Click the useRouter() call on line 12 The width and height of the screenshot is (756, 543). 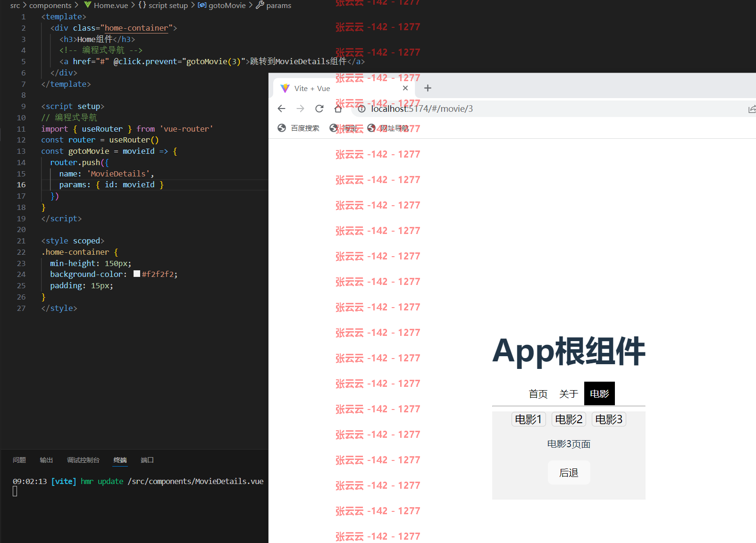pyautogui.click(x=134, y=140)
